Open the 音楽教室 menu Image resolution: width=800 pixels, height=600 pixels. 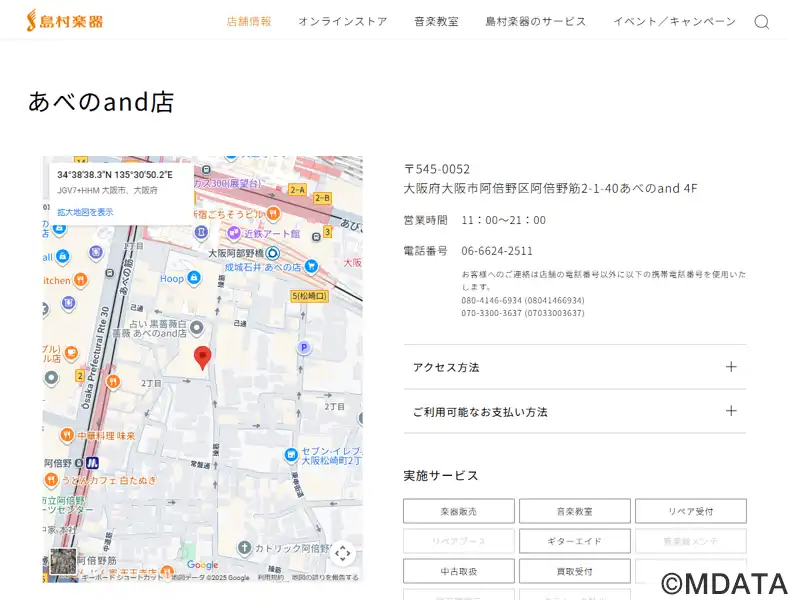436,21
